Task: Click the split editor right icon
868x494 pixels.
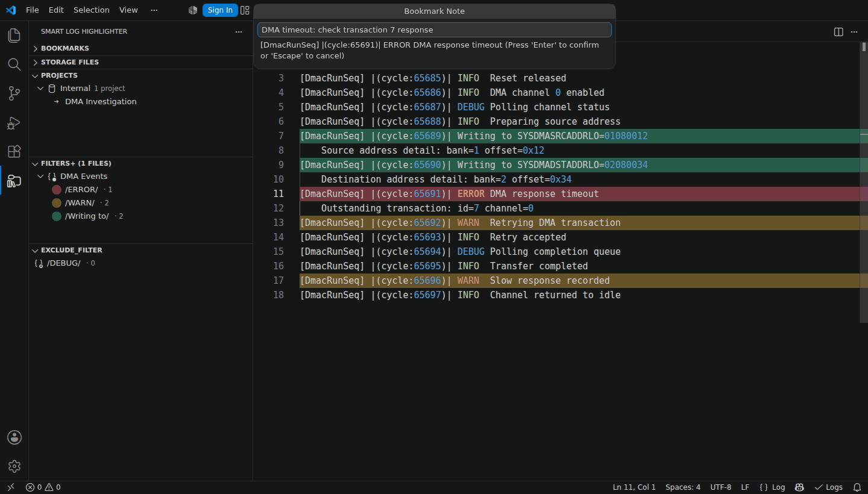Action: coord(838,32)
